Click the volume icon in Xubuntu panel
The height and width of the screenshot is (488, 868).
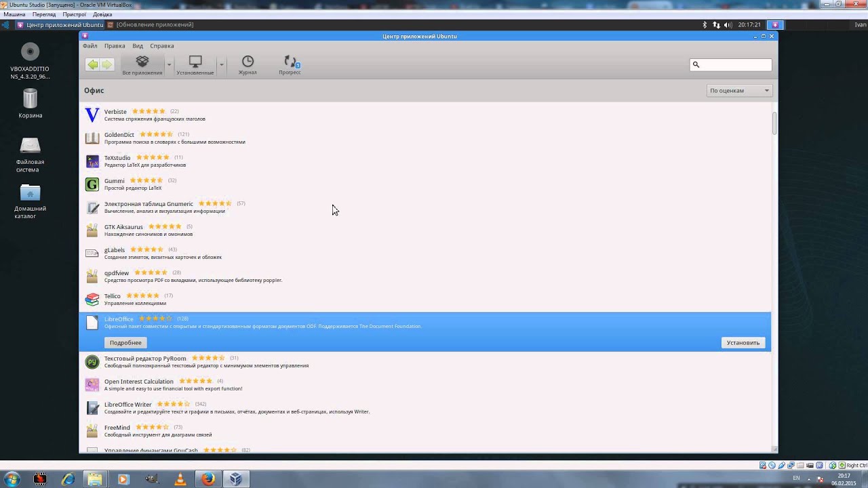point(728,25)
